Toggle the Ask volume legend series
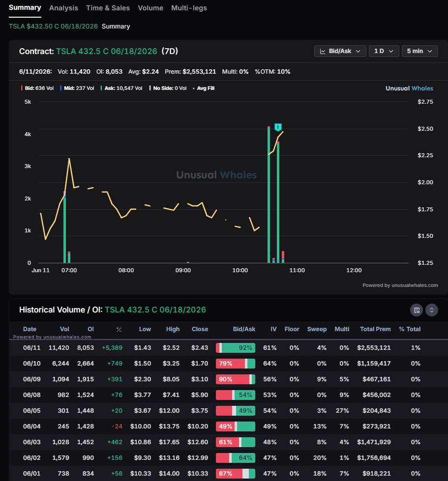 [121, 88]
